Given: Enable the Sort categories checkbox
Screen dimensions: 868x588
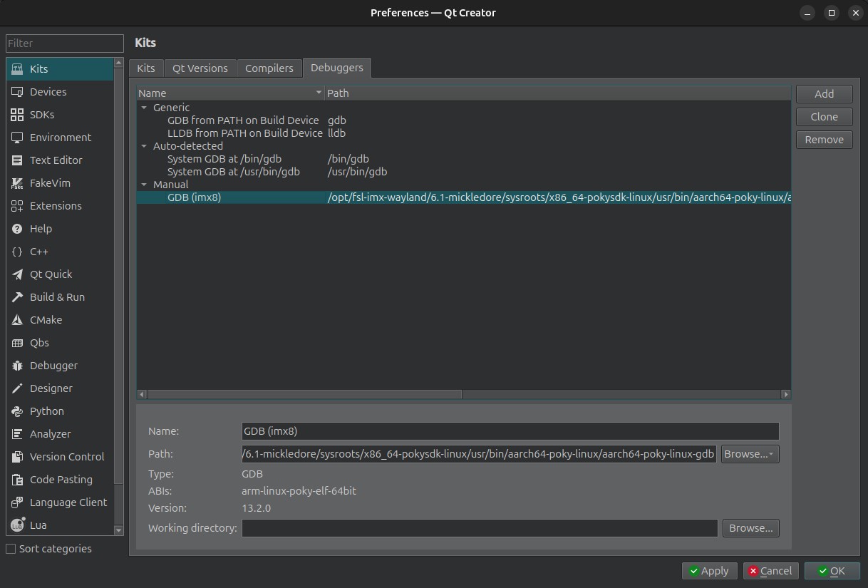Looking at the screenshot, I should click(11, 549).
